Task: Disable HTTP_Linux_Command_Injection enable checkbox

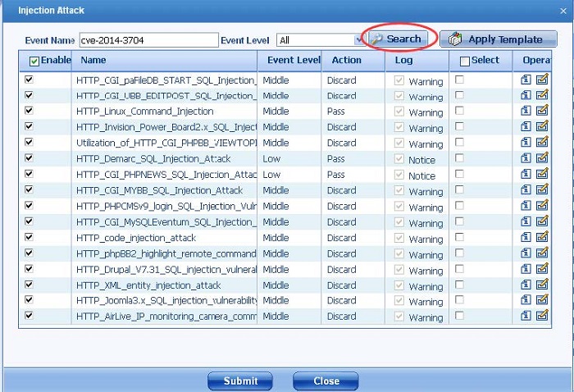Action: [x=29, y=110]
